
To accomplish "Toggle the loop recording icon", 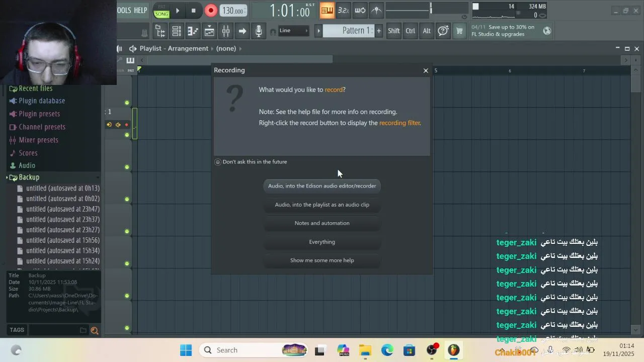I will (360, 11).
